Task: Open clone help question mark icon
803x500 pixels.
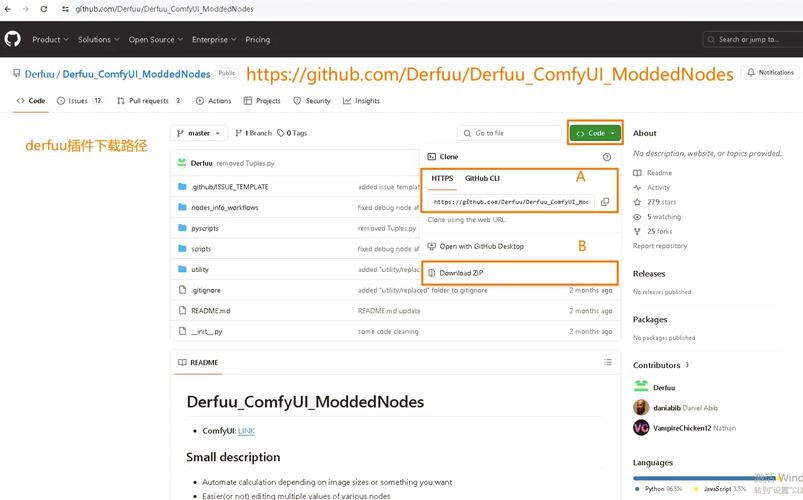Action: tap(607, 157)
